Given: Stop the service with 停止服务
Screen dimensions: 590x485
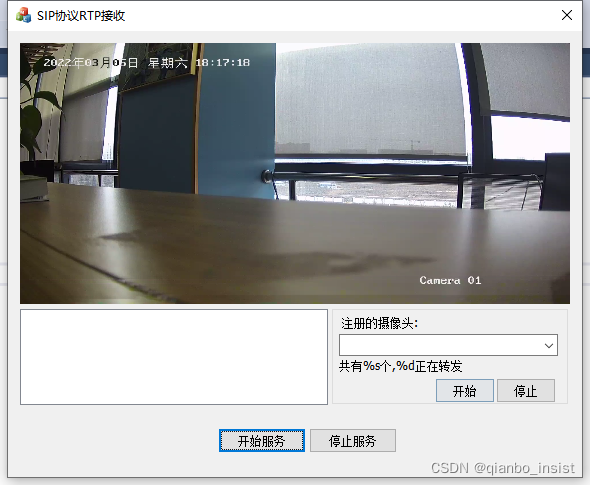Looking at the screenshot, I should [353, 441].
